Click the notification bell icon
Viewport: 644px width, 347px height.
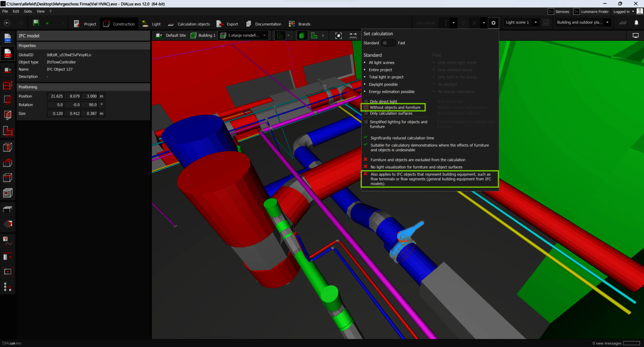pyautogui.click(x=636, y=23)
